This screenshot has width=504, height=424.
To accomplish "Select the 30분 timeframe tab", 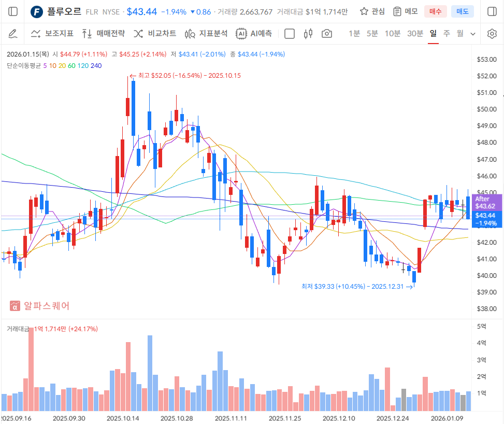I will (415, 34).
